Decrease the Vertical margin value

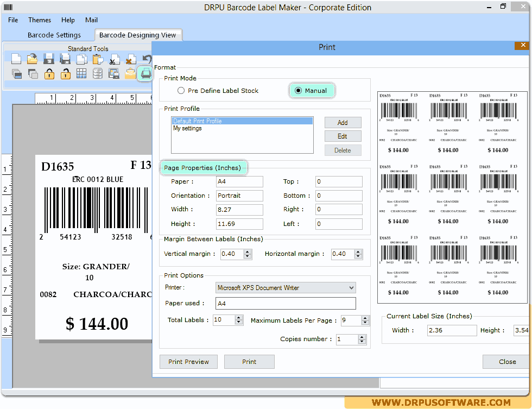click(248, 256)
